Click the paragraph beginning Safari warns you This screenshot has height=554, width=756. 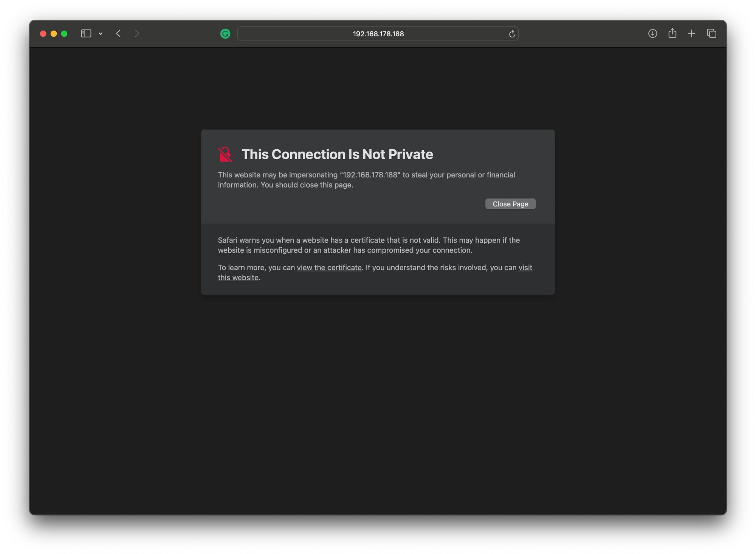coord(369,245)
